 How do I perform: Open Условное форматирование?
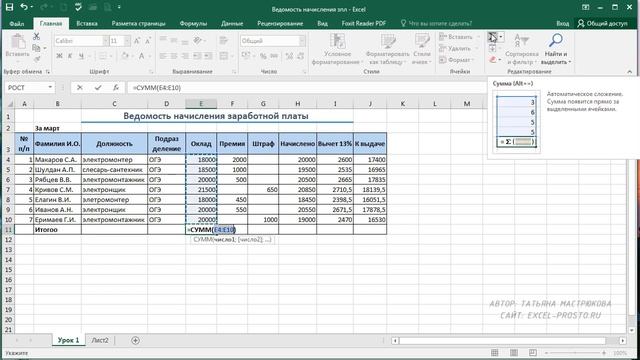[x=337, y=49]
